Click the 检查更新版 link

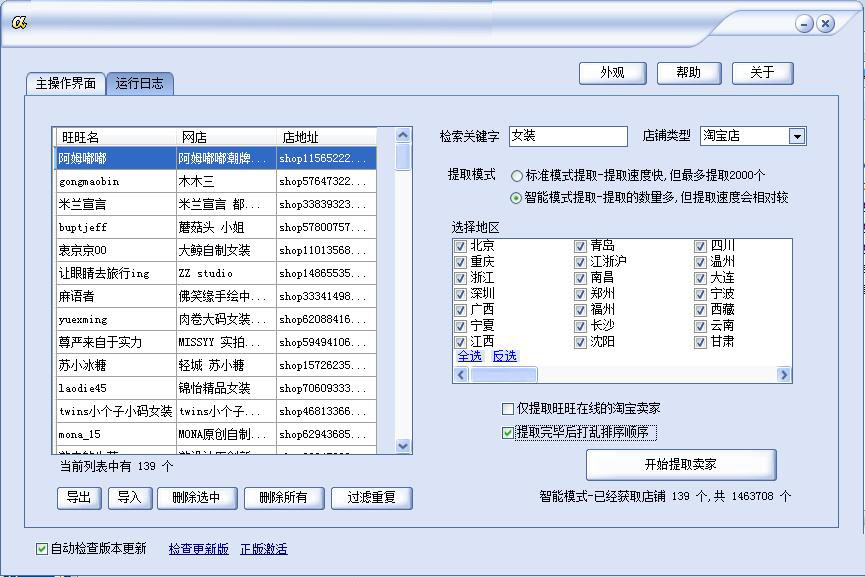(x=198, y=549)
